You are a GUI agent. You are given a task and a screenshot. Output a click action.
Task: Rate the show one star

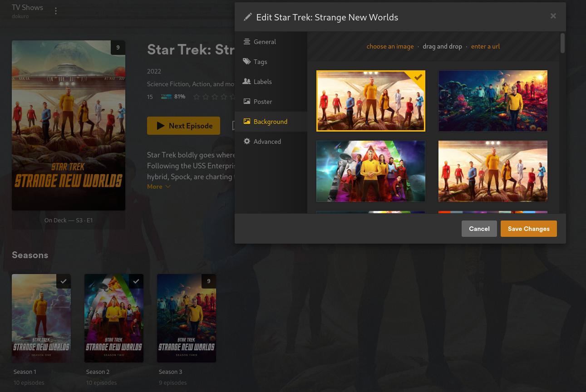(197, 97)
